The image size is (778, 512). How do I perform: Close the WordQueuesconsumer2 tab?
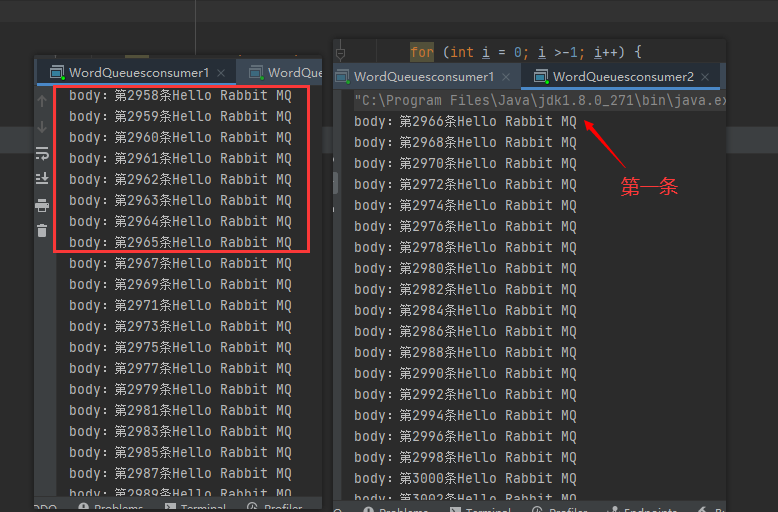[x=707, y=76]
